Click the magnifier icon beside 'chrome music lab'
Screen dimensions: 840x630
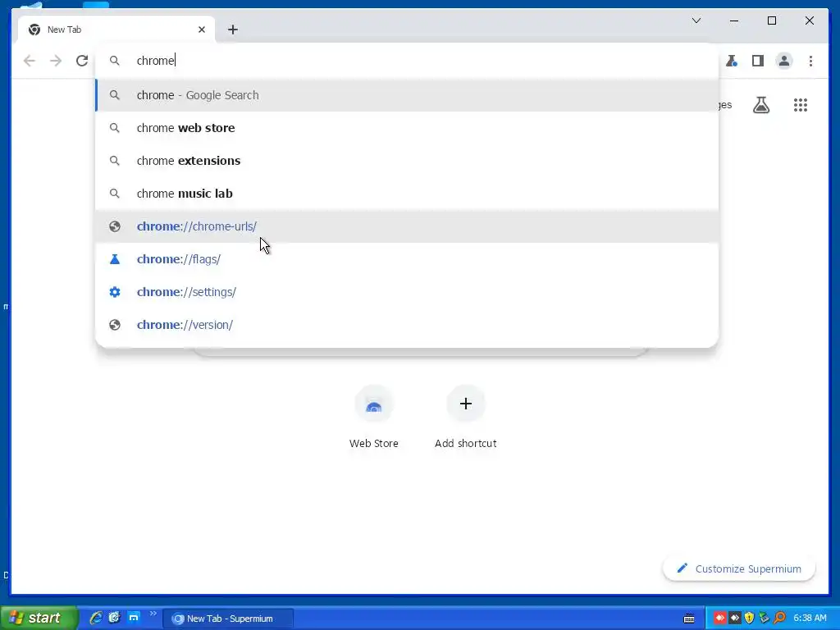click(115, 194)
